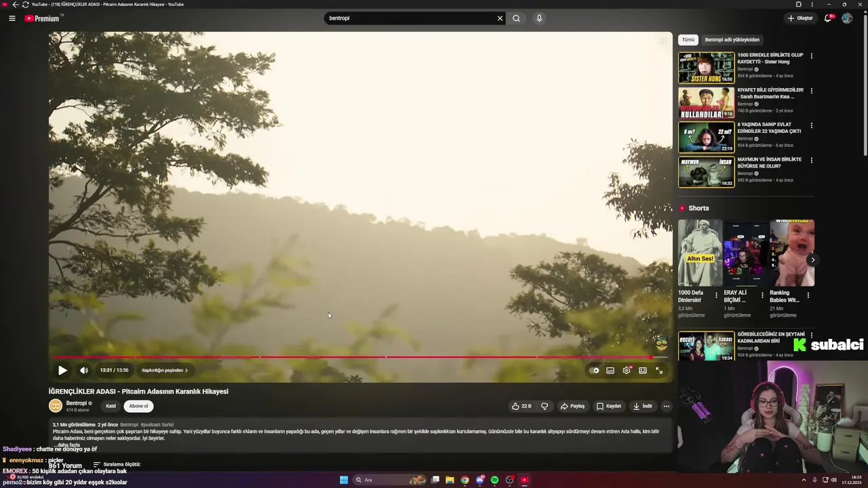Open the 1000 Defa Dinlersin short

[700, 253]
